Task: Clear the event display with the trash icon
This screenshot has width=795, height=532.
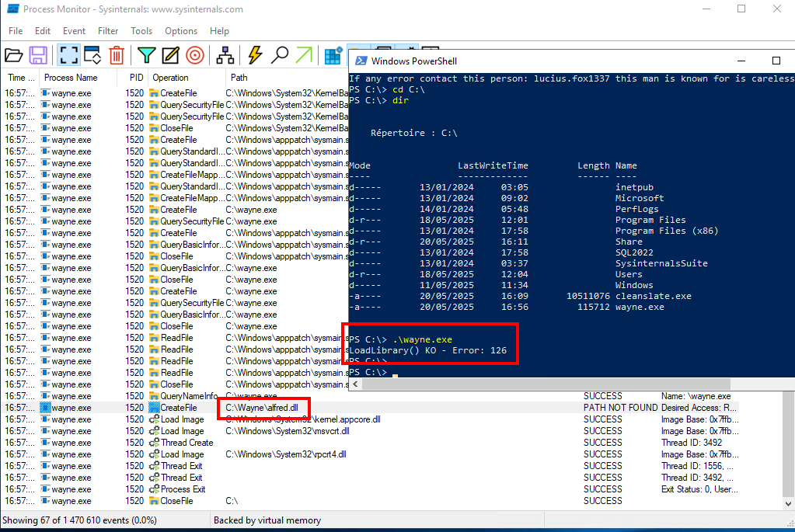Action: coord(117,55)
